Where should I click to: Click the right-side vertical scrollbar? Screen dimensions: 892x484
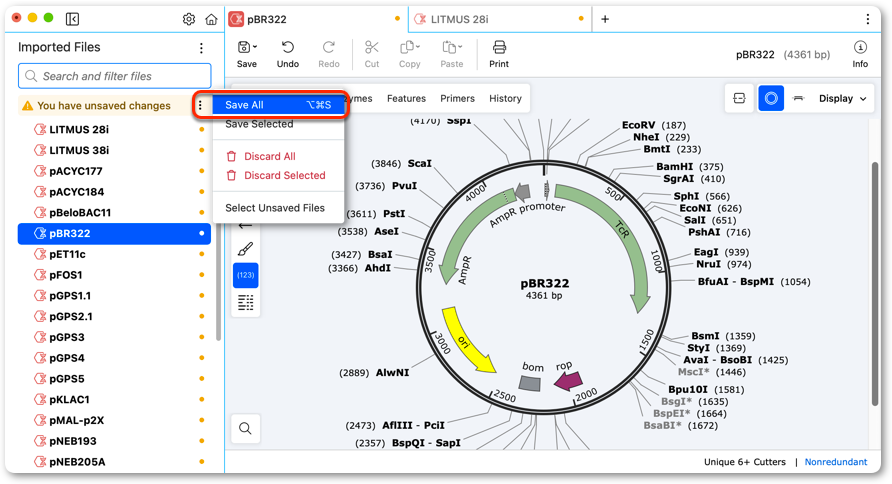[x=875, y=283]
